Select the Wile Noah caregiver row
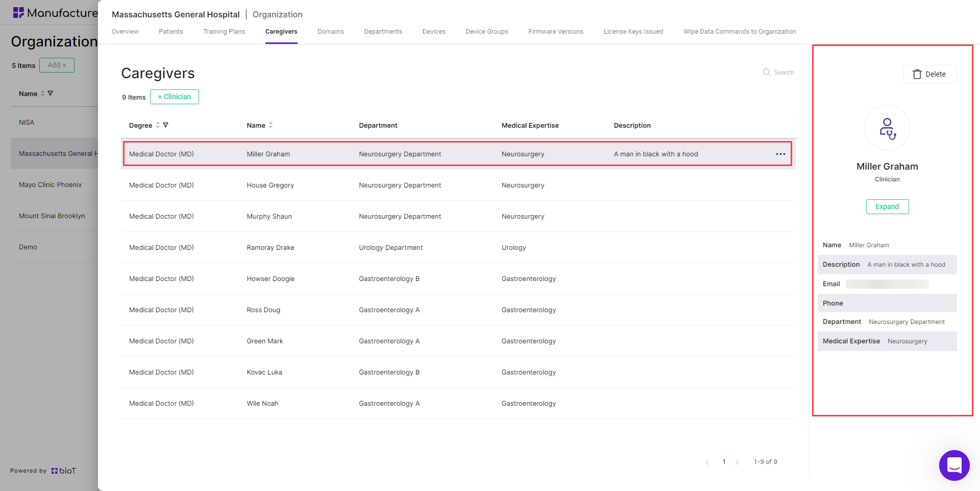The image size is (980, 491). point(458,404)
